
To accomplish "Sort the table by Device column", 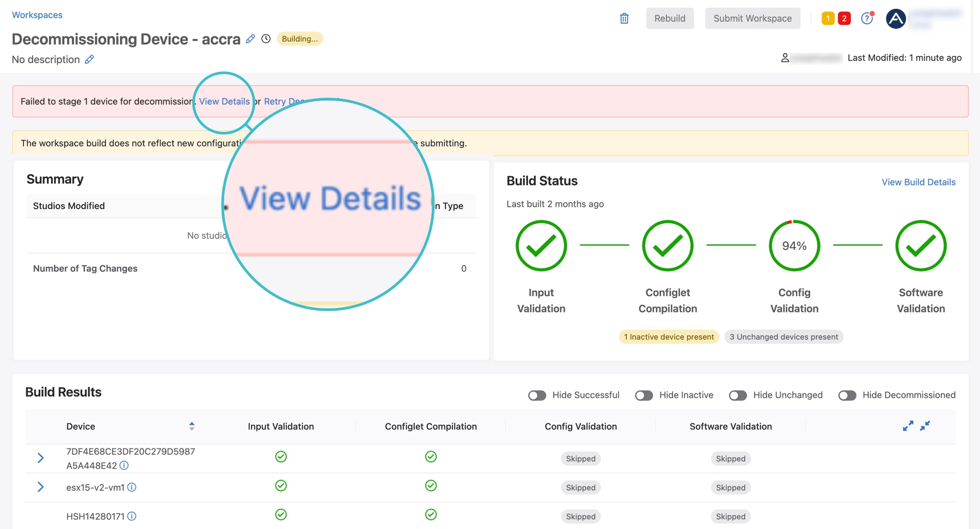I will click(x=192, y=427).
